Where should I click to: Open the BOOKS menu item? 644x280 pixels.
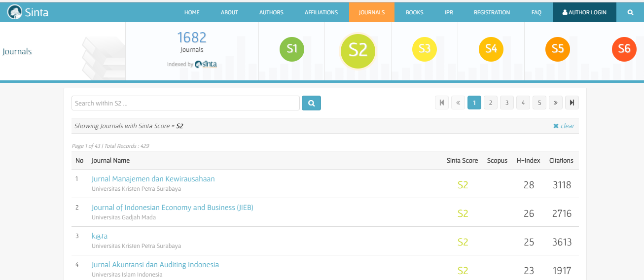click(414, 12)
